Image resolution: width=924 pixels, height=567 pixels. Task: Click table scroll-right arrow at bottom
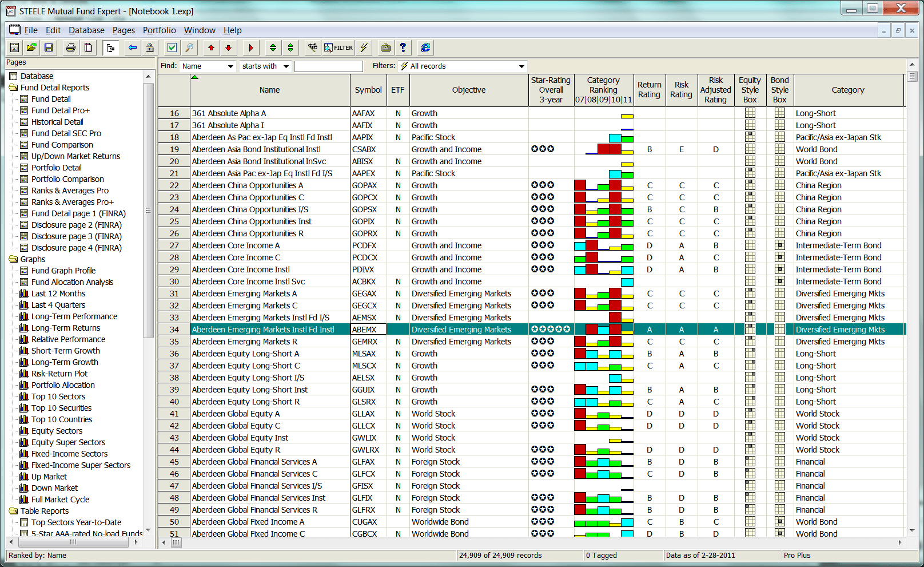(900, 542)
